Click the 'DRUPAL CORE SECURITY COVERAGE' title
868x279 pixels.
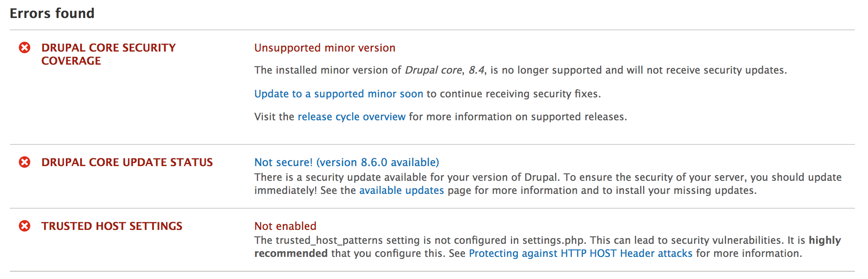[108, 54]
